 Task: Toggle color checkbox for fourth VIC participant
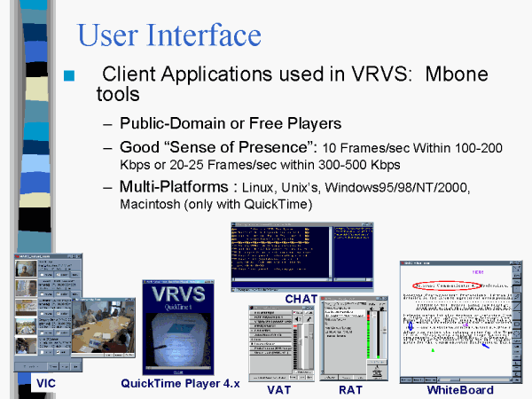click(58, 332)
